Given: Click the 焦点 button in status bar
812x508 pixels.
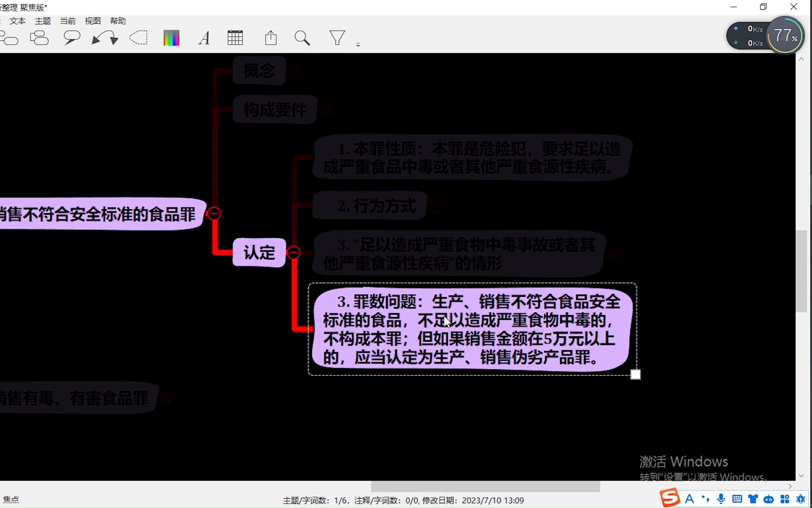Looking at the screenshot, I should pyautogui.click(x=11, y=500).
